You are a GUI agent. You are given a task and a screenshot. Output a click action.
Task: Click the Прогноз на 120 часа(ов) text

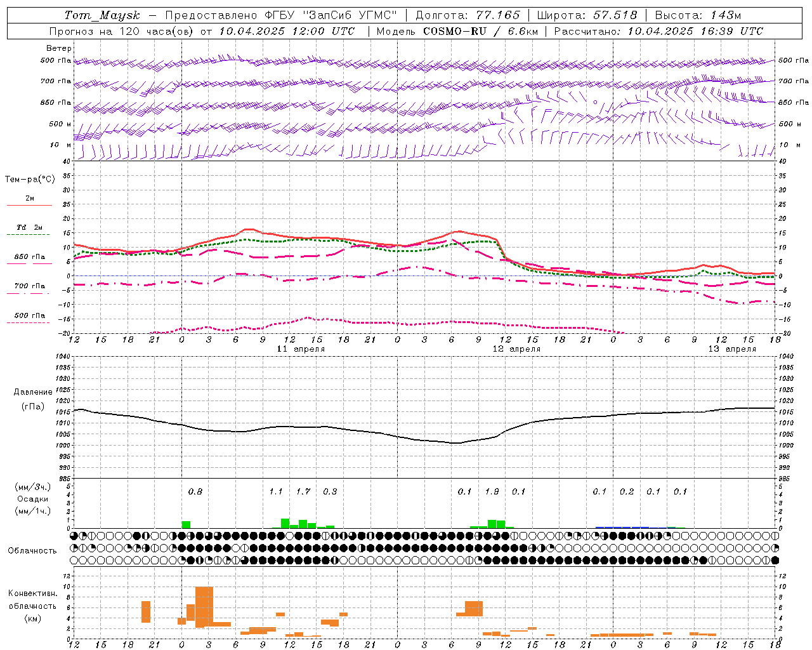click(x=122, y=31)
